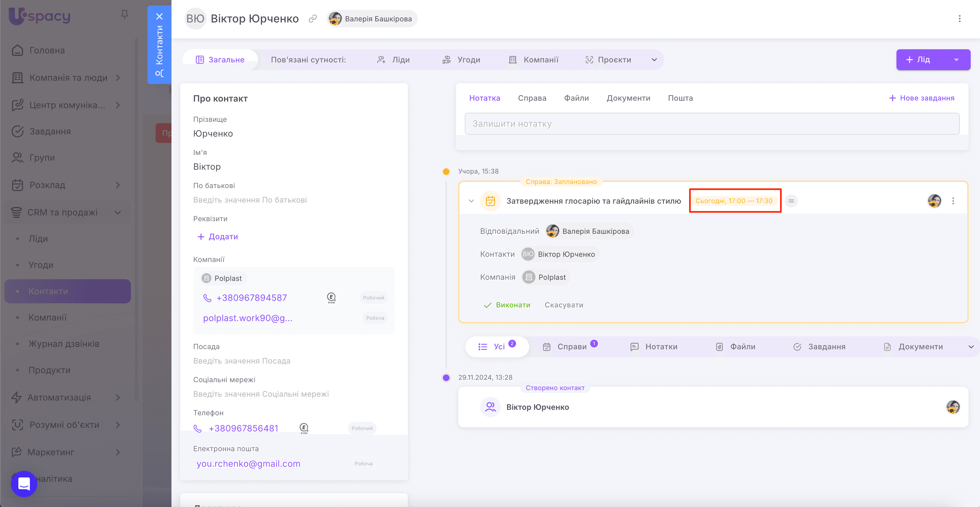The height and width of the screenshot is (507, 980).
Task: Mark the activity done with Виконати
Action: [x=507, y=305]
